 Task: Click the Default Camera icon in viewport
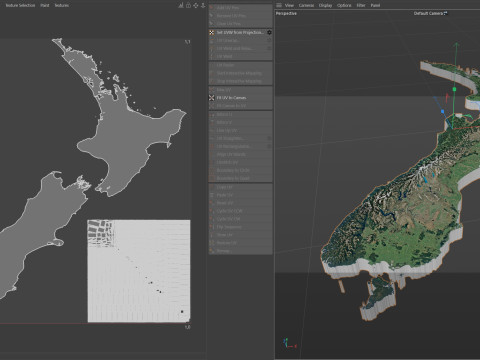[446, 13]
